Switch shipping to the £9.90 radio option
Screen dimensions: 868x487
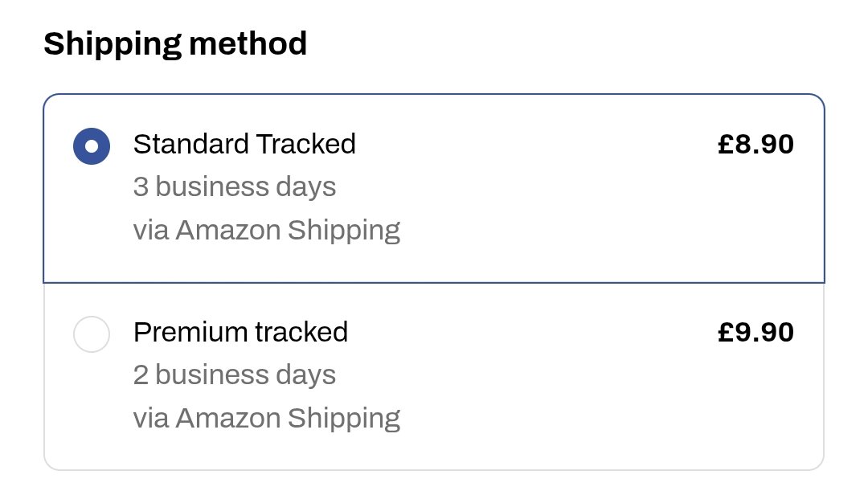[x=92, y=334]
